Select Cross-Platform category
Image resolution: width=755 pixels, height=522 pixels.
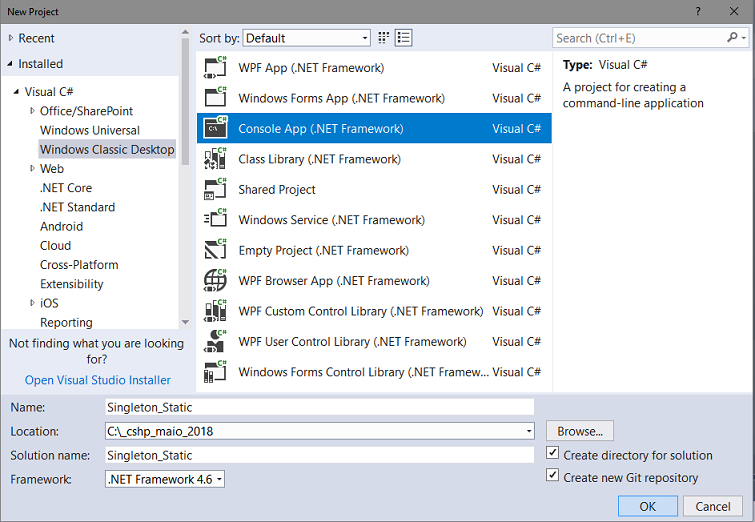(79, 265)
